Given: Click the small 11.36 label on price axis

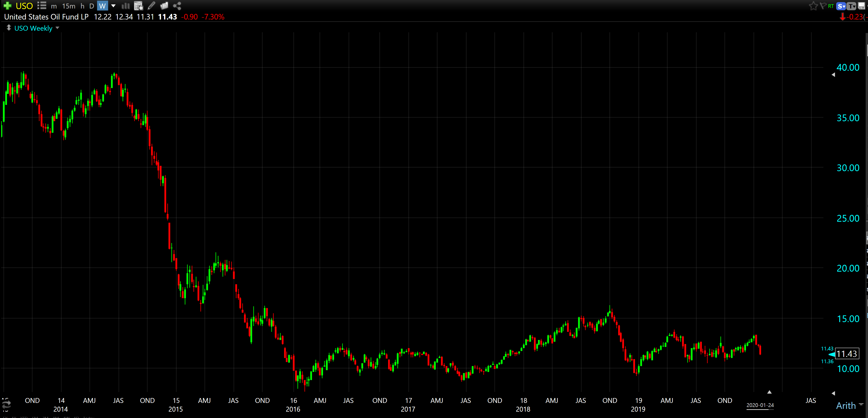Looking at the screenshot, I should [827, 361].
